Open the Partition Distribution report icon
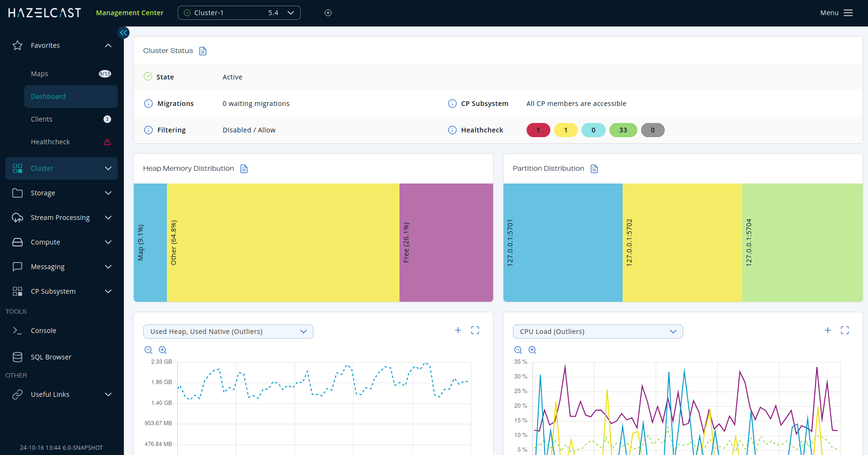The image size is (868, 455). click(x=594, y=168)
